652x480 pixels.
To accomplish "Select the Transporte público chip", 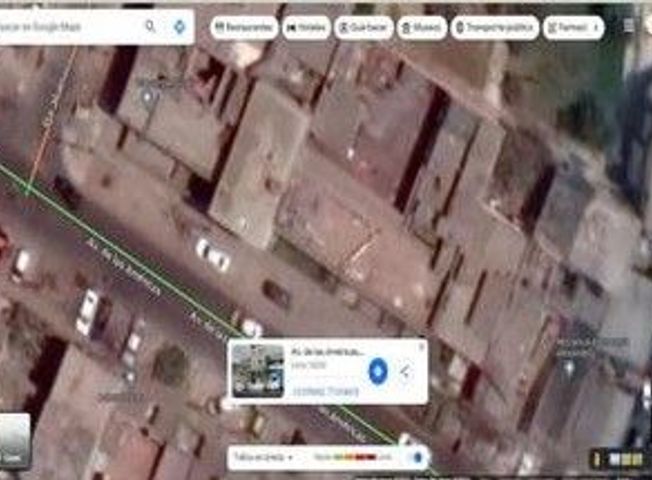I will 495,27.
